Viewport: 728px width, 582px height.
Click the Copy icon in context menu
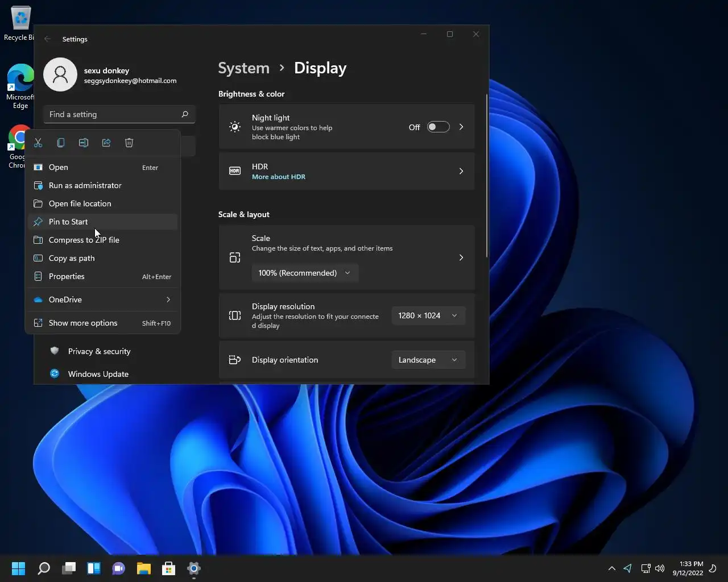coord(61,143)
